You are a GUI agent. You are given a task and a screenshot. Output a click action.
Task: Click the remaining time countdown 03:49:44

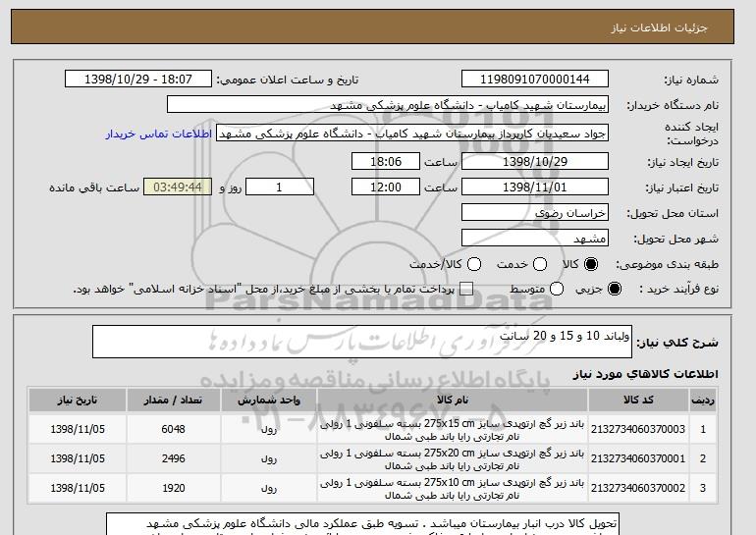click(178, 187)
